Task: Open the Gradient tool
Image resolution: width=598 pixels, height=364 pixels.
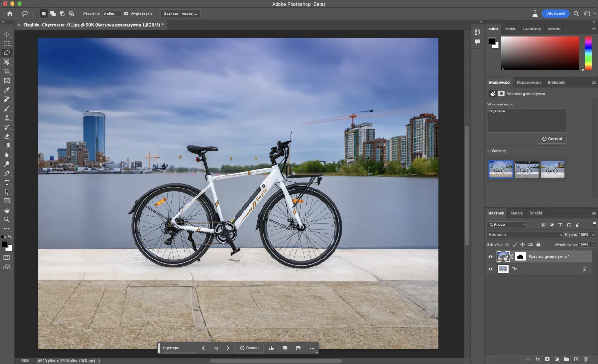Action: 7,146
